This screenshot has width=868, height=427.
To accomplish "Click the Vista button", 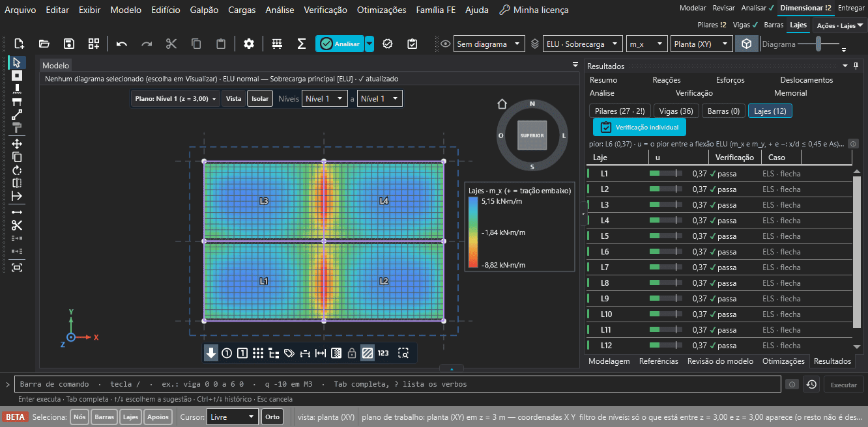I will [x=233, y=99].
